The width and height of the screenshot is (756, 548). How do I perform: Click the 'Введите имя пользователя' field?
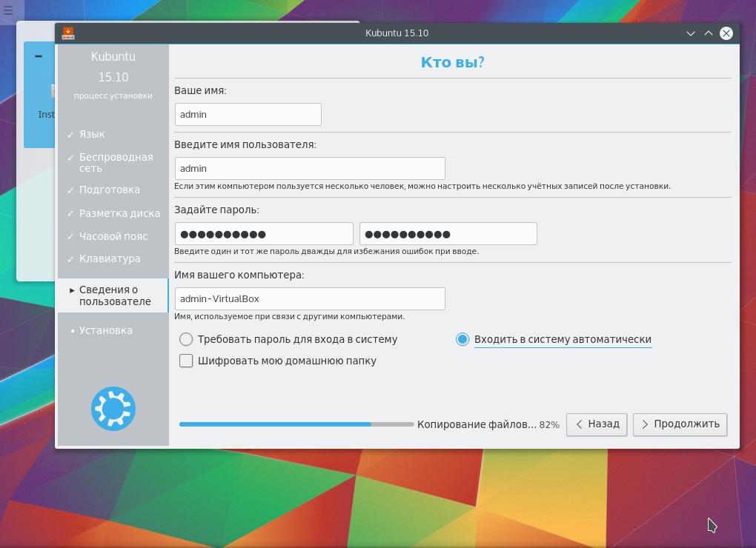tap(310, 168)
